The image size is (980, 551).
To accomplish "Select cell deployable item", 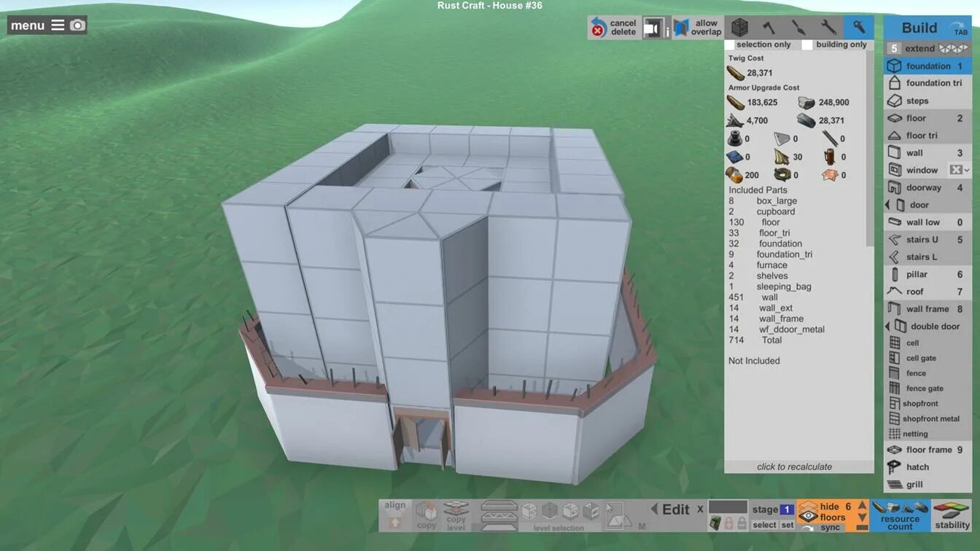I will [927, 343].
